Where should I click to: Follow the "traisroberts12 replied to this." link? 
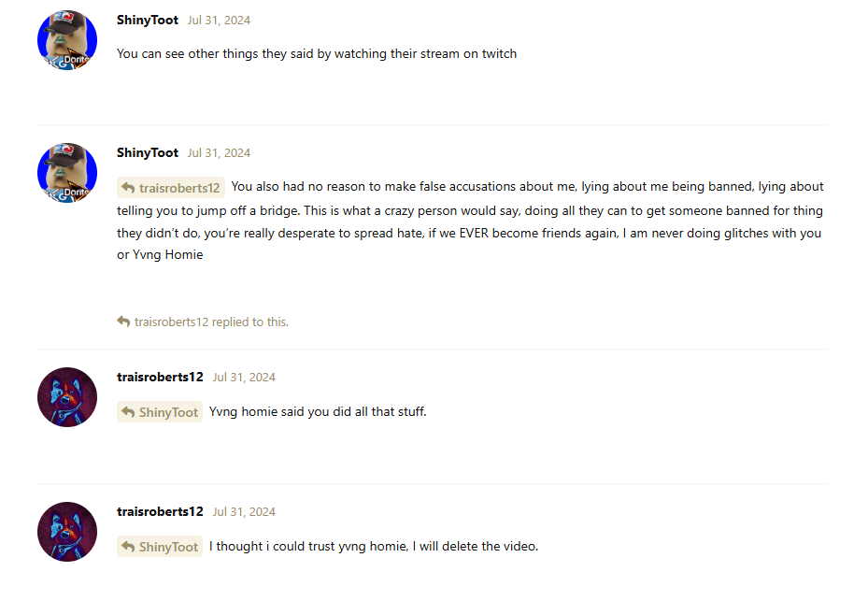211,322
